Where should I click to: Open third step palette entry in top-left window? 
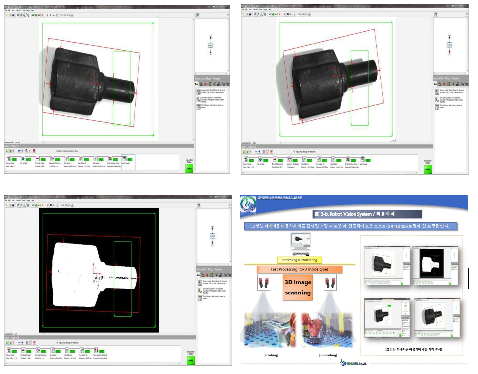coord(211,106)
